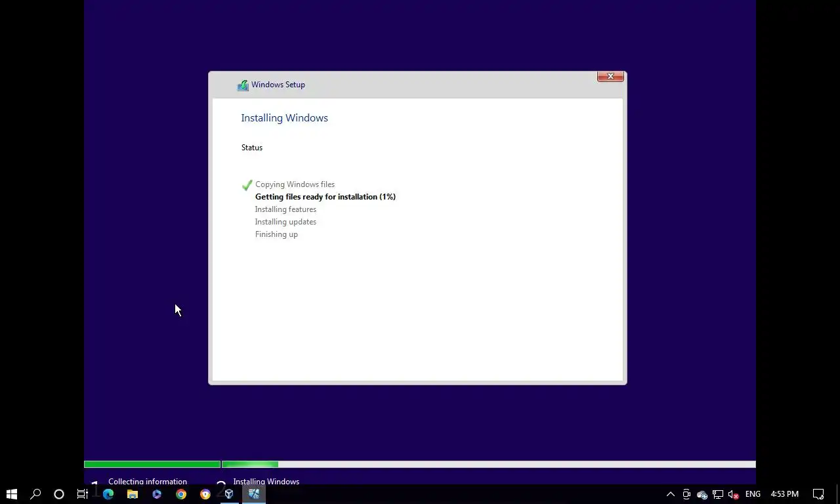Click 'Finishing up' status line
Screen dimensions: 840x504
tap(276, 234)
